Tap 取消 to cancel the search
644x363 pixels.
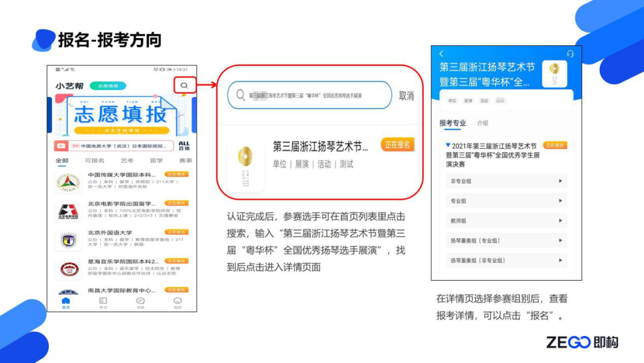(x=406, y=96)
